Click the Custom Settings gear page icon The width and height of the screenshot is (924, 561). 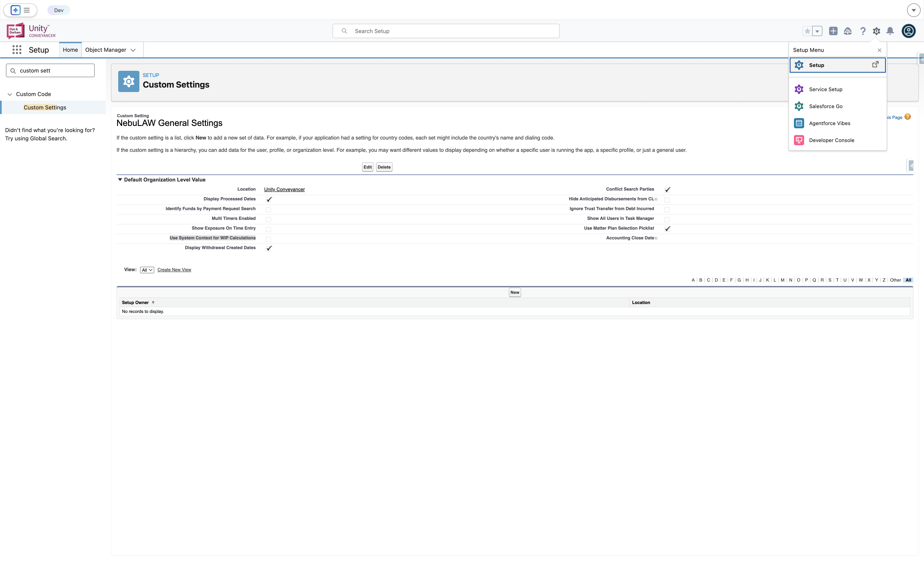coord(129,81)
